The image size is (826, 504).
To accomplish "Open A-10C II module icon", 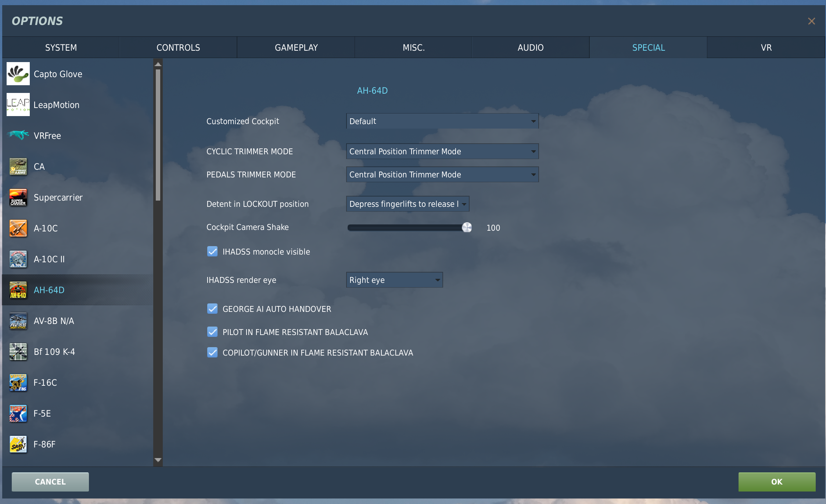I will click(x=18, y=259).
